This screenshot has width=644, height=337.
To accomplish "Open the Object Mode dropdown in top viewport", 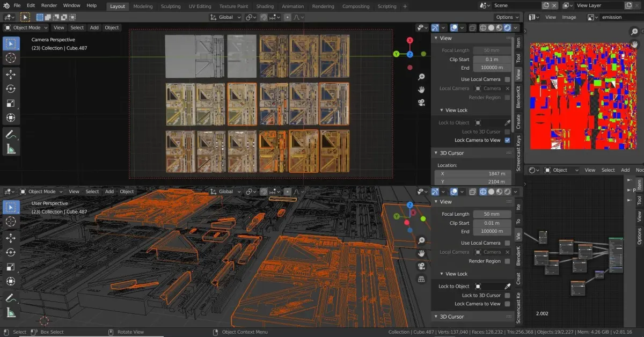I will [26, 27].
